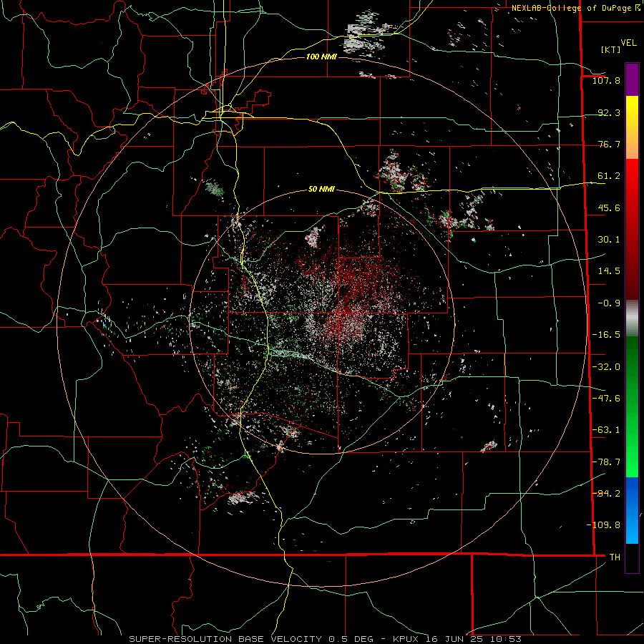Click the 100 NMI range ring label
This screenshot has height=644, width=644.
click(321, 57)
